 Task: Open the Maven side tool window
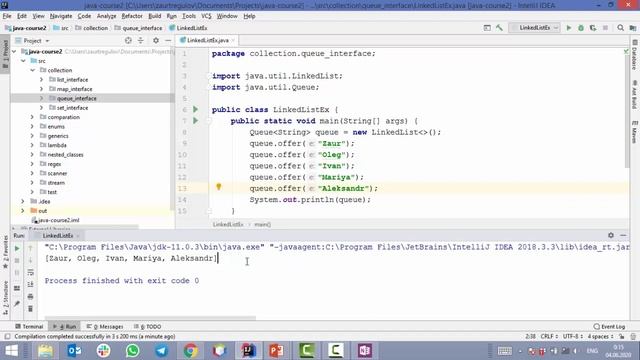[635, 132]
